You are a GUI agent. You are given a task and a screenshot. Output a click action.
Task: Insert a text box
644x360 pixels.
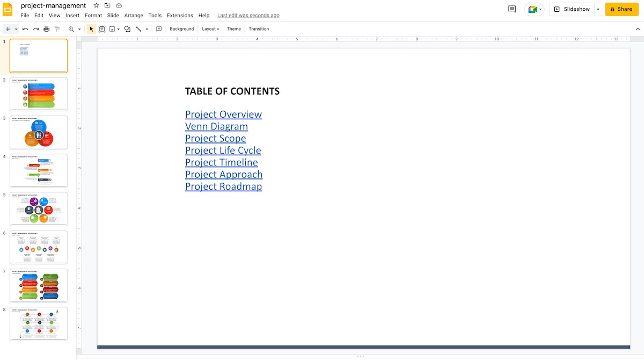pyautogui.click(x=102, y=29)
